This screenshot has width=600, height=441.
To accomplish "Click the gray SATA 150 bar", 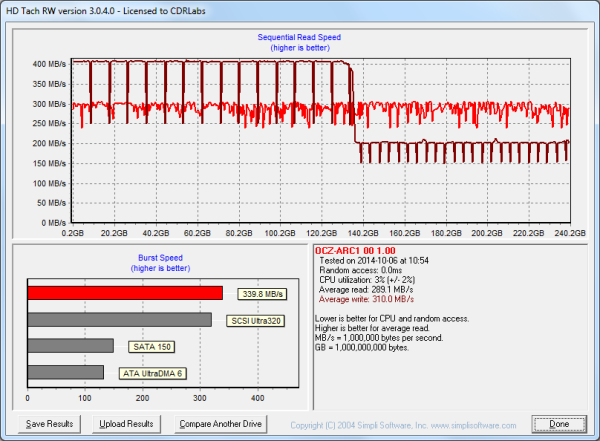I will (70, 346).
